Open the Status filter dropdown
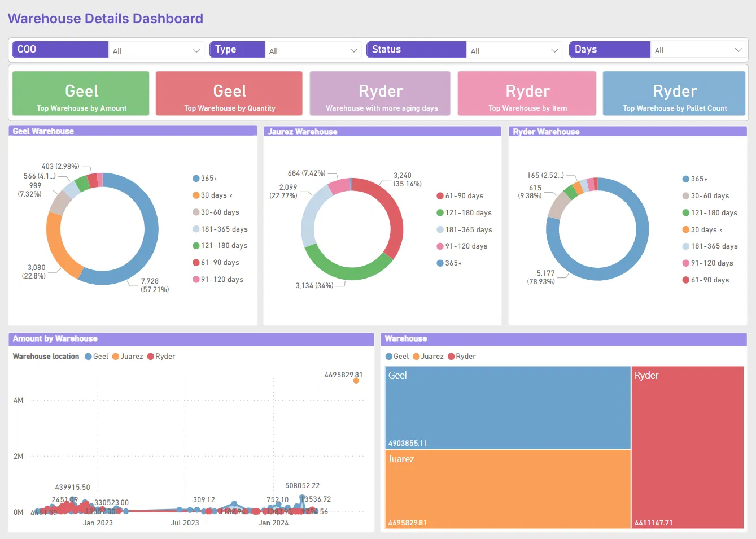Image resolution: width=756 pixels, height=539 pixels. click(x=514, y=50)
